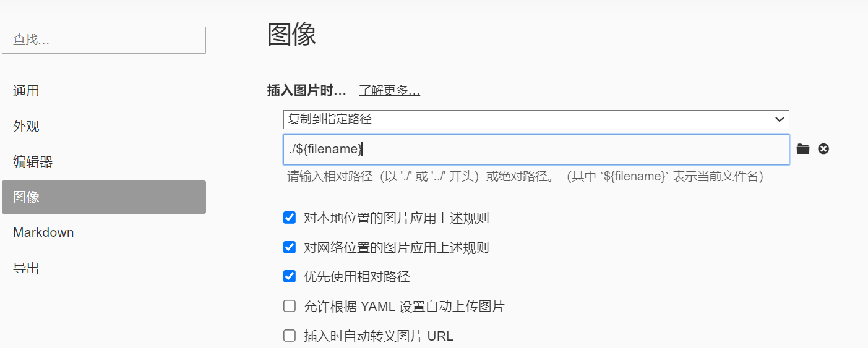Image resolution: width=868 pixels, height=348 pixels.
Task: Open the 复制到指定路径 dropdown
Action: [x=536, y=119]
